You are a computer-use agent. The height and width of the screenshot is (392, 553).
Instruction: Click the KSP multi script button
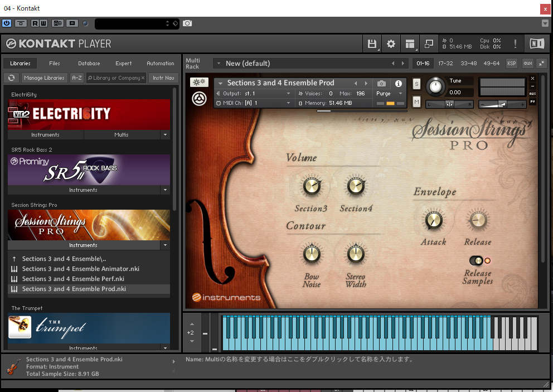pos(511,64)
